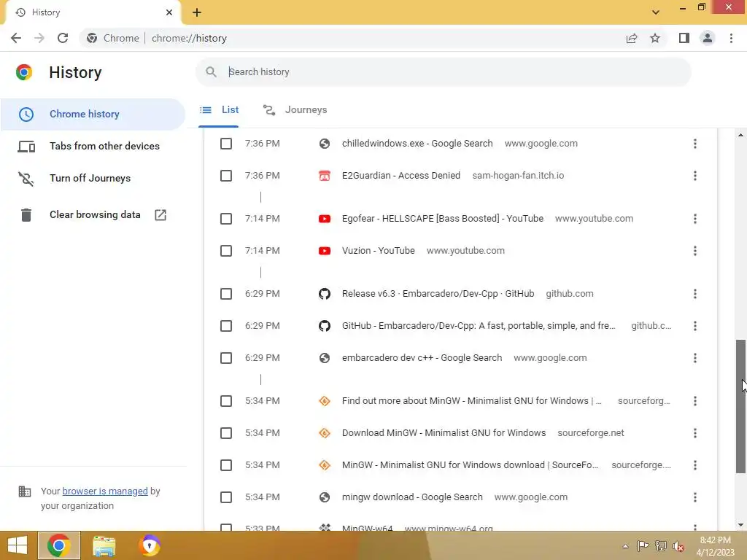Open the Windows Start button
This screenshot has width=747, height=560.
pos(18,545)
